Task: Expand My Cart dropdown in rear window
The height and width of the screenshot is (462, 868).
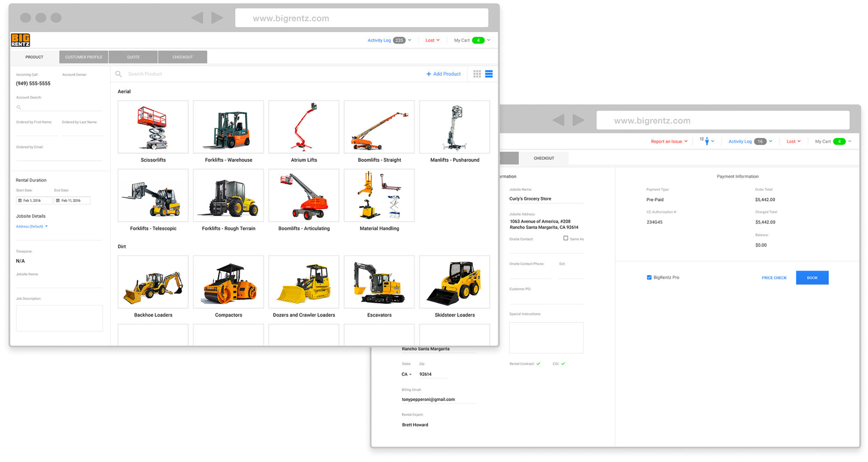Action: click(850, 141)
